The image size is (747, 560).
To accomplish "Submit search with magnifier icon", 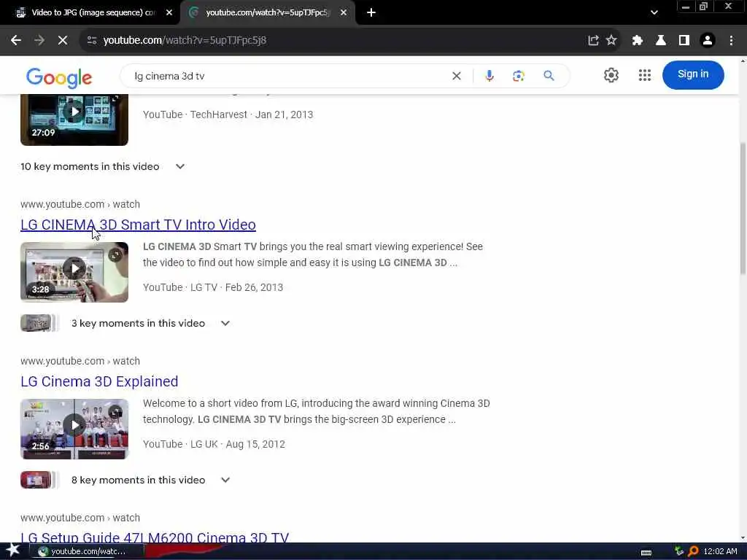I will [549, 76].
